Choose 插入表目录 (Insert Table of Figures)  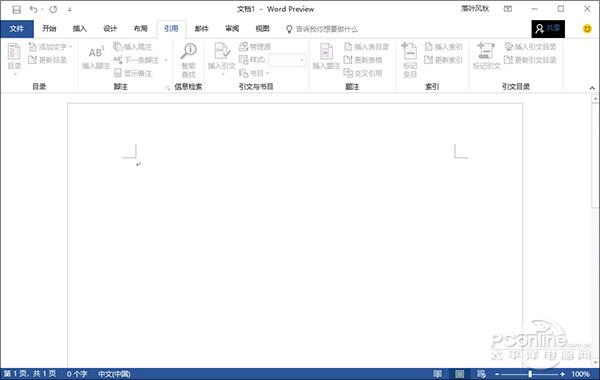(367, 47)
